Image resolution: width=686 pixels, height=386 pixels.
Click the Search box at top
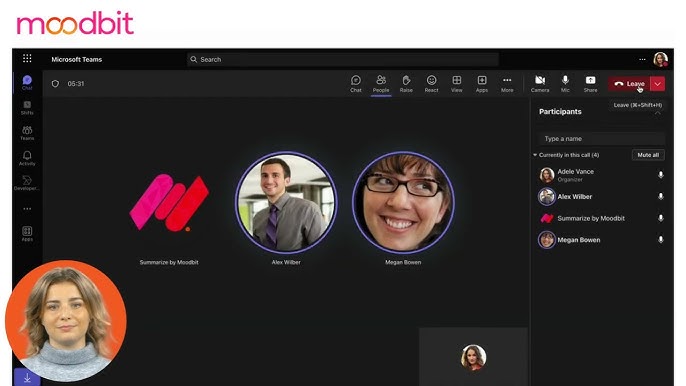coord(343,59)
